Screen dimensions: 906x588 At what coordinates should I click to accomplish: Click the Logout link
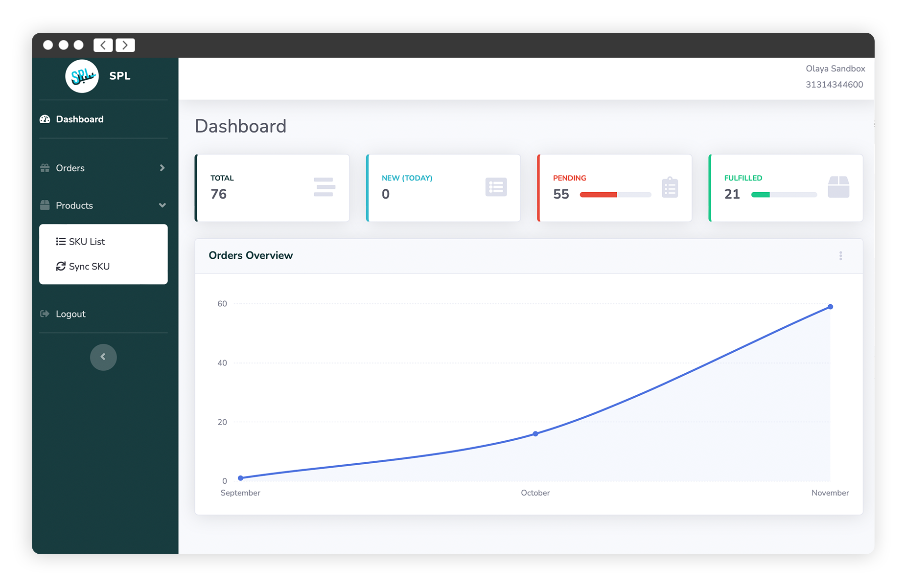(x=70, y=314)
